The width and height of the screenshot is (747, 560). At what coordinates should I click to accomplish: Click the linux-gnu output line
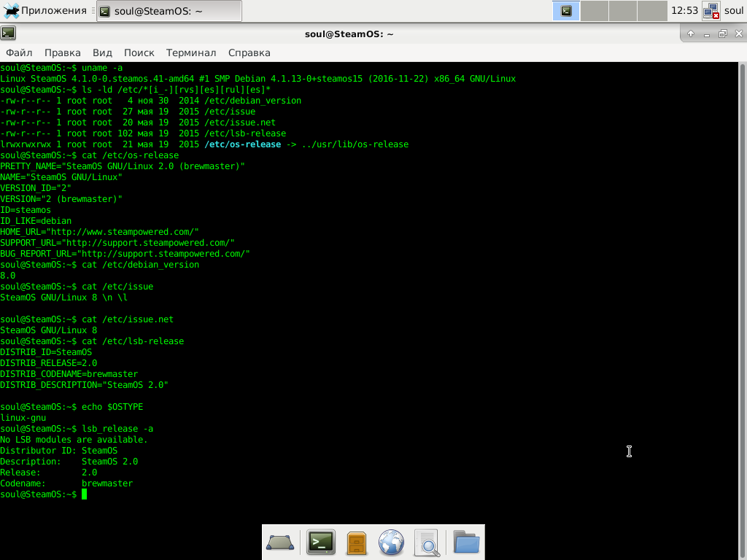click(x=23, y=418)
